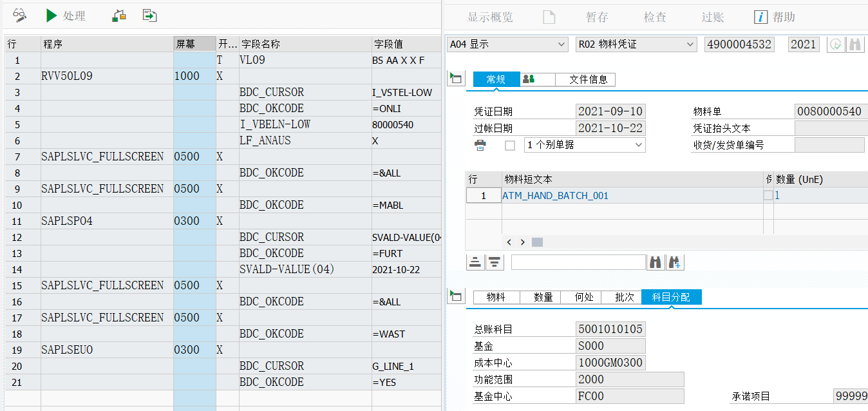Click the export/copy icon in left toolbar
Image resolution: width=868 pixels, height=411 pixels.
[x=149, y=15]
